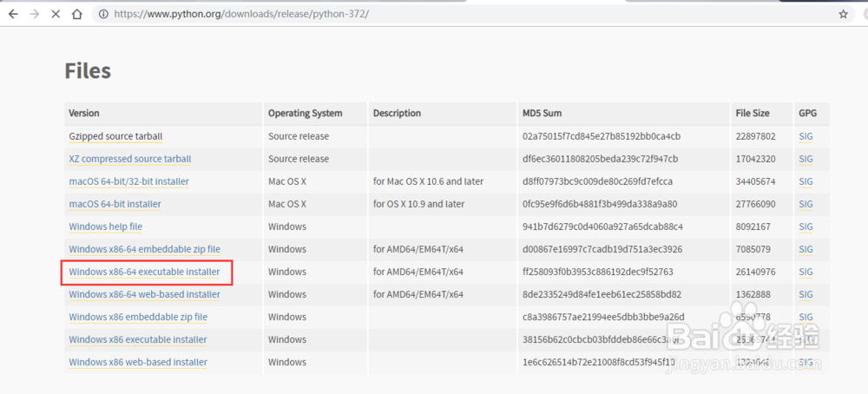Download the XZ compressed source tarball
868x394 pixels.
click(130, 159)
